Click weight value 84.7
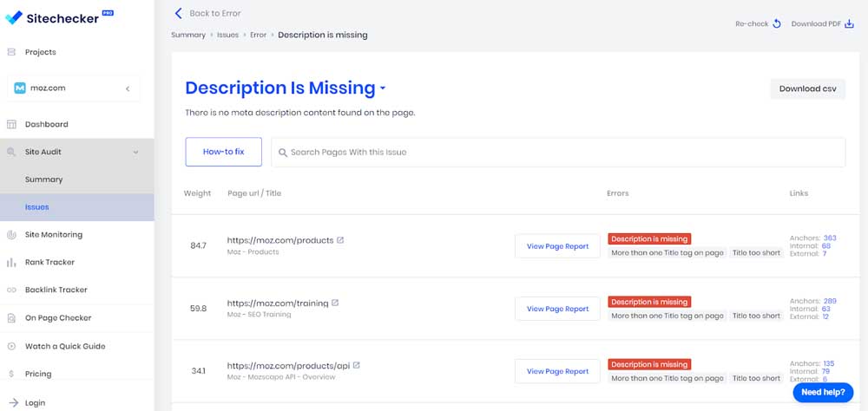The image size is (868, 411). tap(198, 245)
